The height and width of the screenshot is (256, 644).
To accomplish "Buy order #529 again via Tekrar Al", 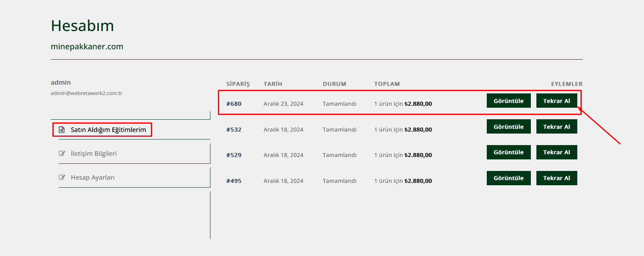I will [557, 152].
